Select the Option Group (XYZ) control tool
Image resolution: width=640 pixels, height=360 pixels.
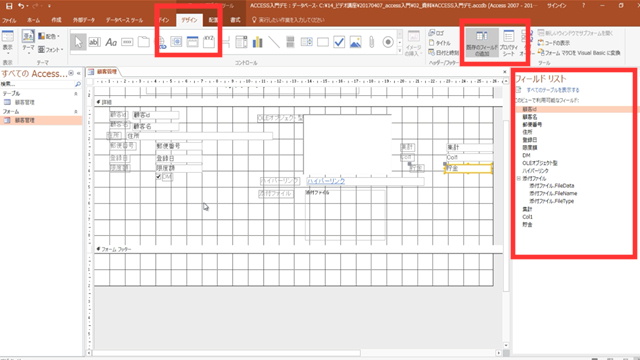click(209, 42)
